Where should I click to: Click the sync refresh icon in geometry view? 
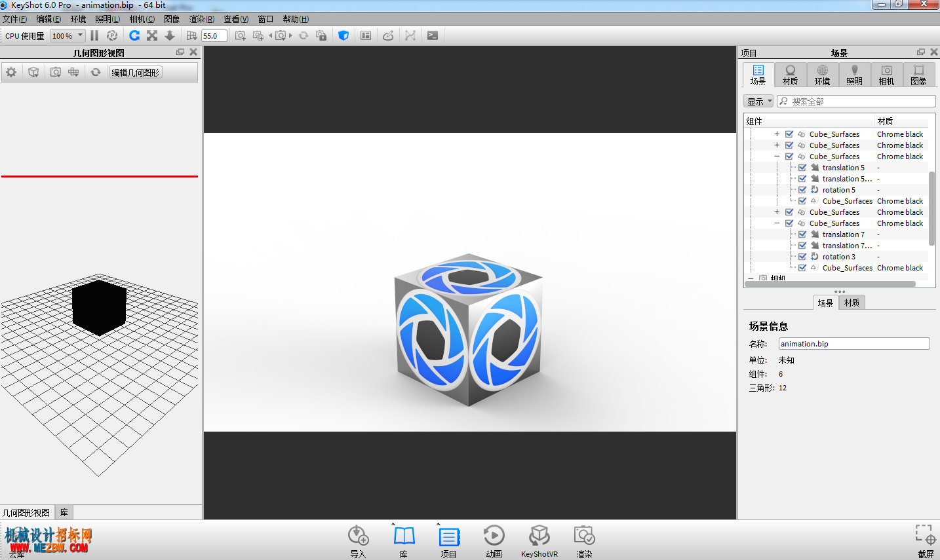[x=96, y=72]
